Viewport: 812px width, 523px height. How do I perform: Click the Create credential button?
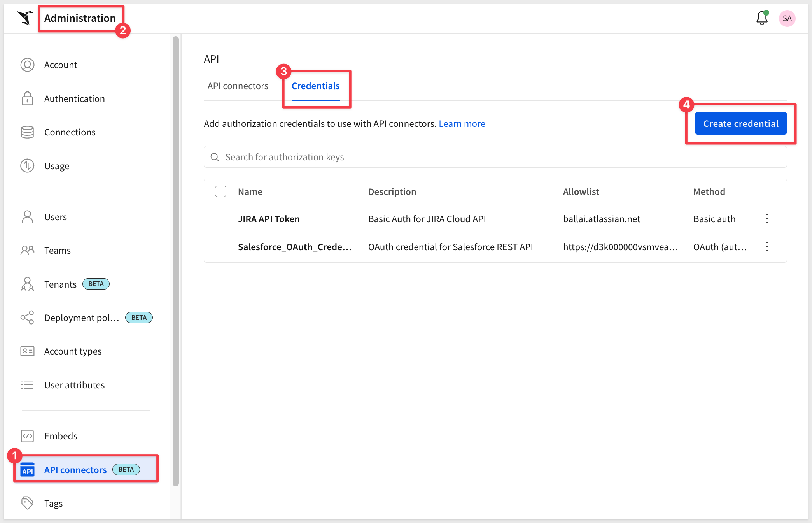[740, 124]
